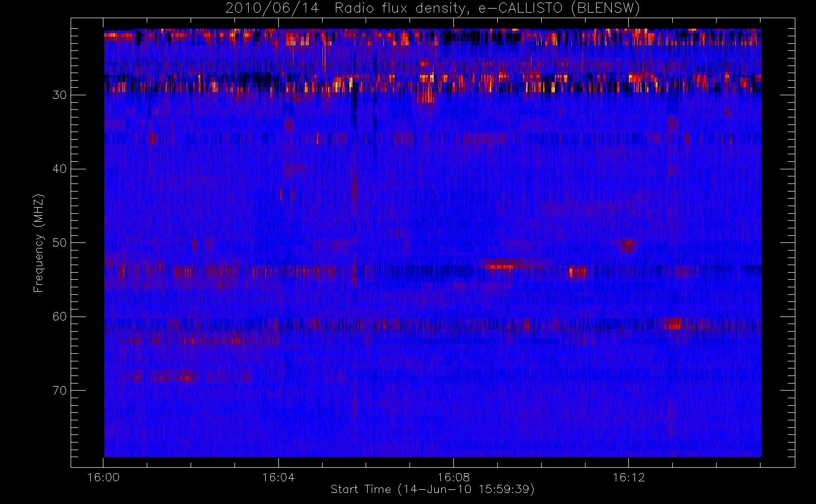Click the 'Frequency (MHZ)' axis label
Viewport: 816px width, 504px height.
pos(38,243)
